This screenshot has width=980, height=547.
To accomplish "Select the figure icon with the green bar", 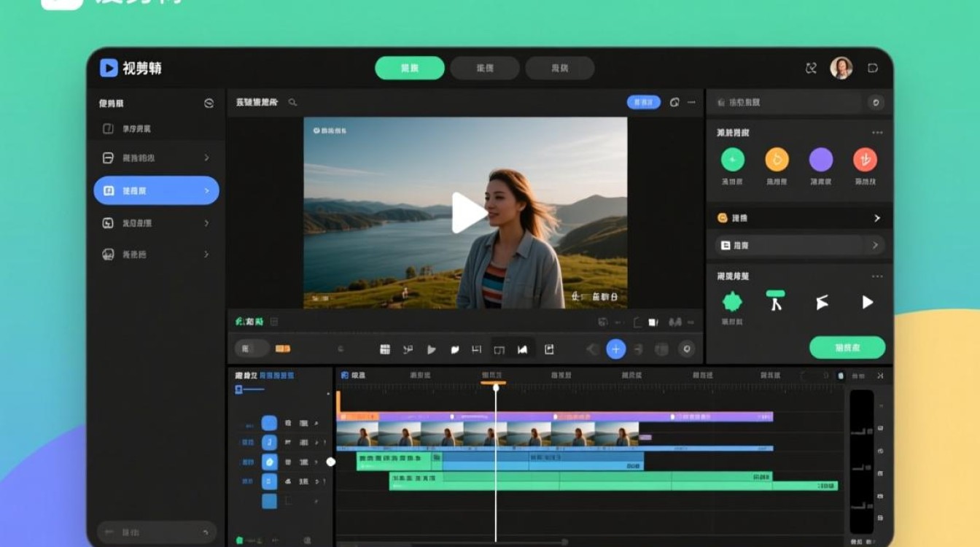I will (x=776, y=300).
